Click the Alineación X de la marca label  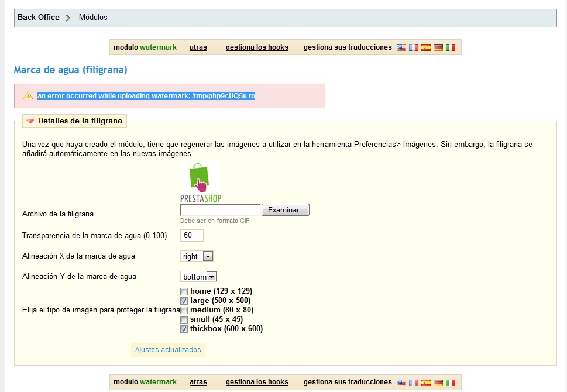tap(79, 256)
